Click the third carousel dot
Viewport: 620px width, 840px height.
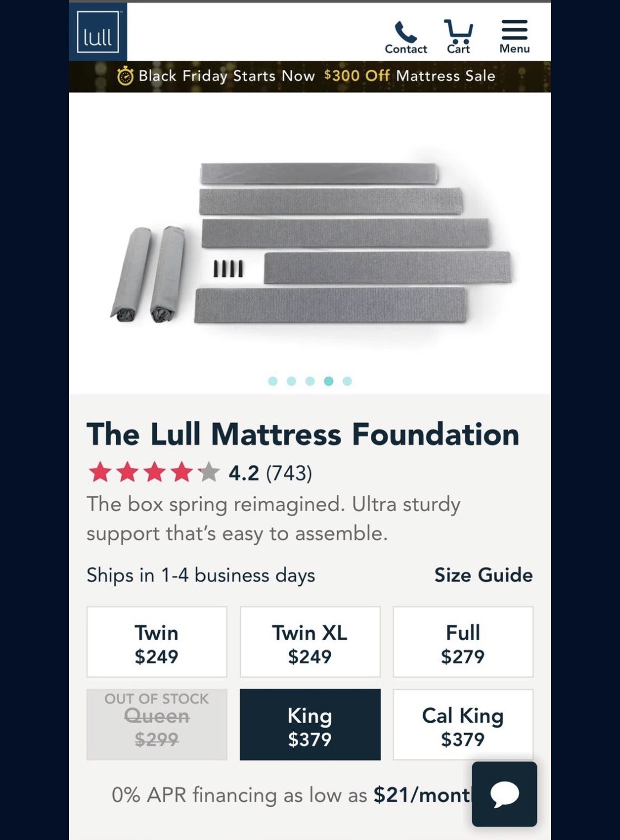pos(310,380)
